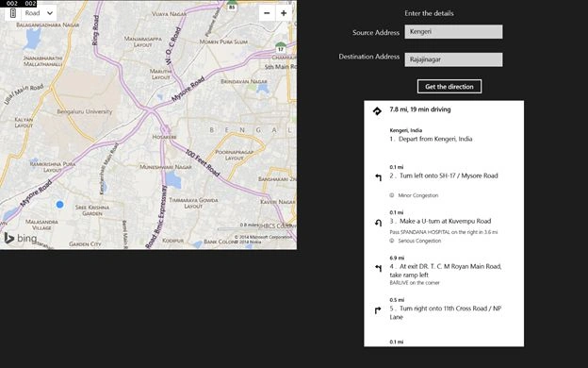Click the Serious Congestion text
The image size is (588, 368).
[x=419, y=241]
